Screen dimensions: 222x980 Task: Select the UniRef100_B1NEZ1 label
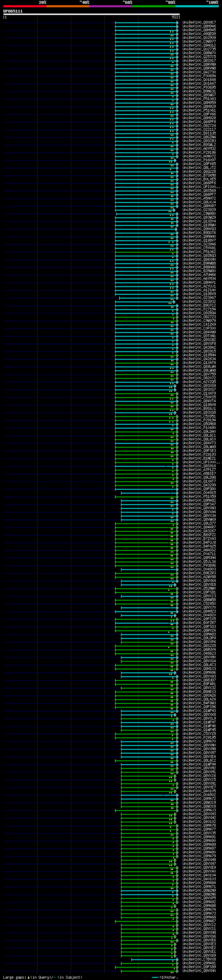(199, 459)
